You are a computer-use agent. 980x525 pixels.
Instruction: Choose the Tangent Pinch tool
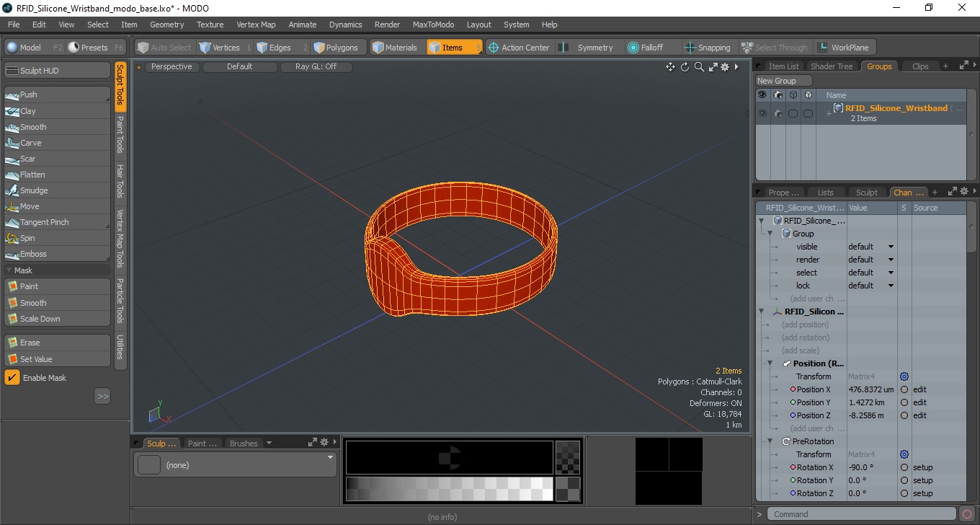point(57,222)
